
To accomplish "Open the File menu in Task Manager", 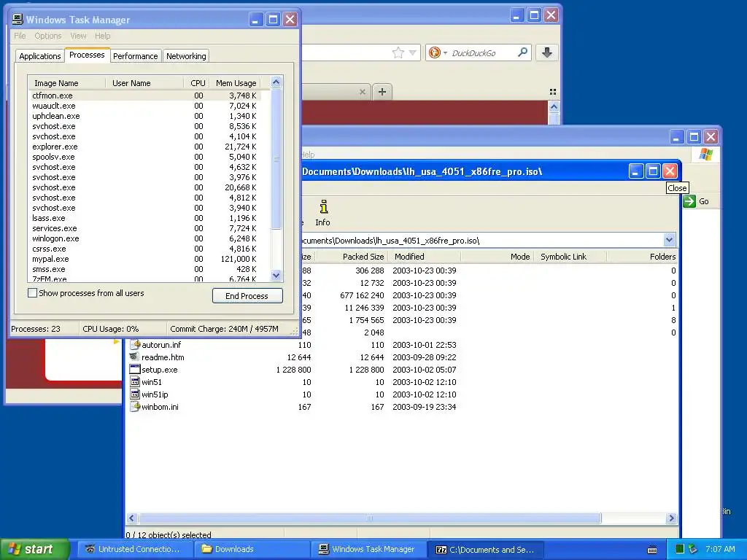I will click(20, 36).
